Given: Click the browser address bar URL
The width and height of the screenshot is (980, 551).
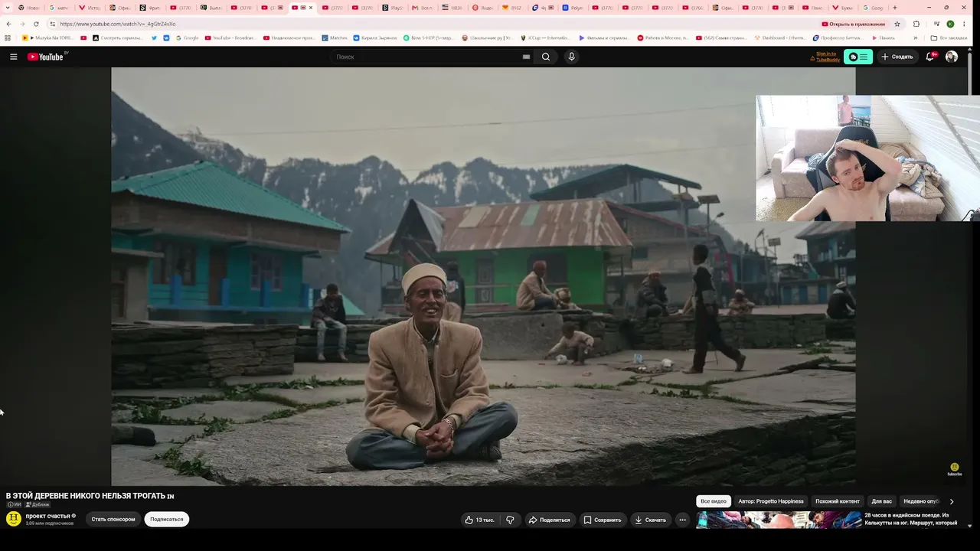Looking at the screenshot, I should click(118, 24).
